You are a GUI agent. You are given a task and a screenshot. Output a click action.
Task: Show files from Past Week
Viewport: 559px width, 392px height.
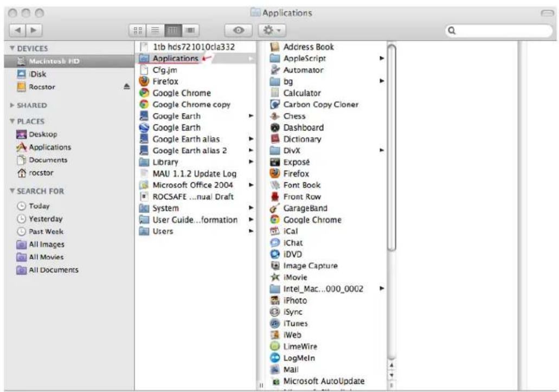[40, 232]
